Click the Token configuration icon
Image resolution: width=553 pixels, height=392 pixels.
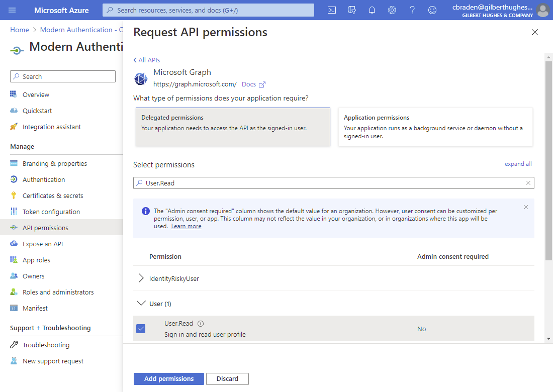pyautogui.click(x=14, y=212)
